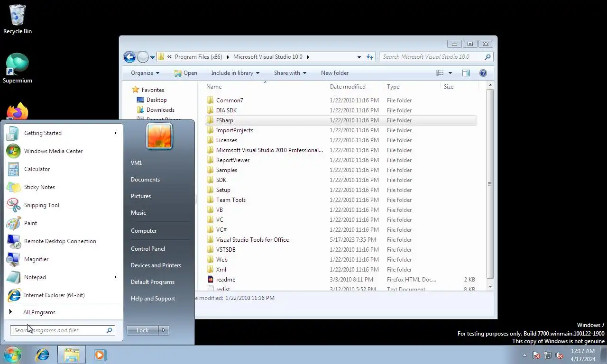The image size is (607, 364).
Task: Expand Notepad jump list arrow
Action: point(115,277)
